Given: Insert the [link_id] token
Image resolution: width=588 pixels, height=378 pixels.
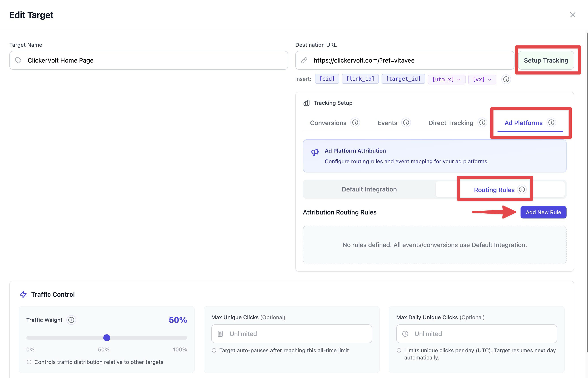Looking at the screenshot, I should click(360, 79).
